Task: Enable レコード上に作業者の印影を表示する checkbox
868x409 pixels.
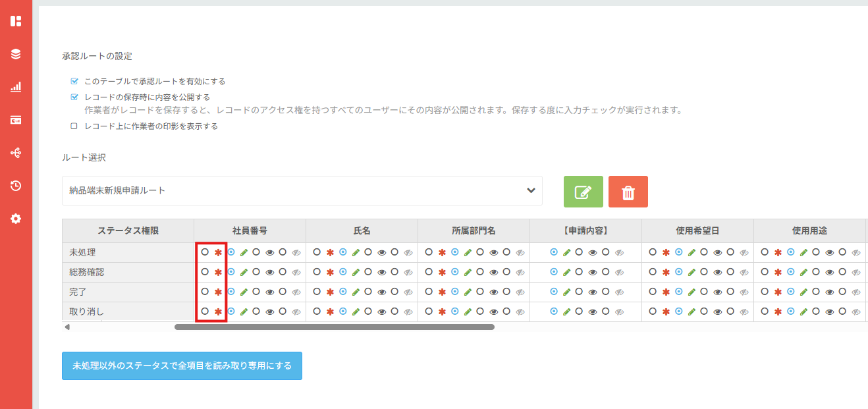Action: click(x=74, y=126)
